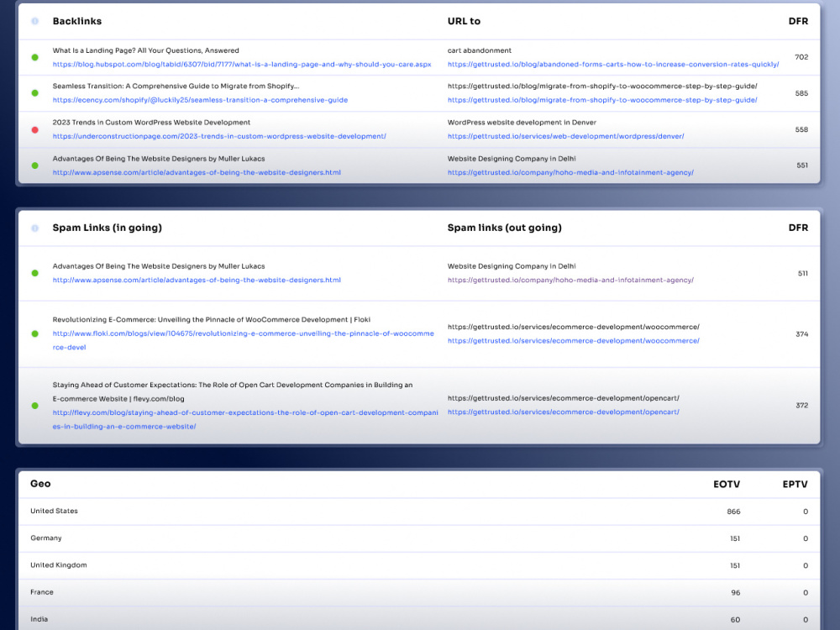Image resolution: width=840 pixels, height=630 pixels.
Task: Select the United Kingdom geo row
Action: pos(419,565)
